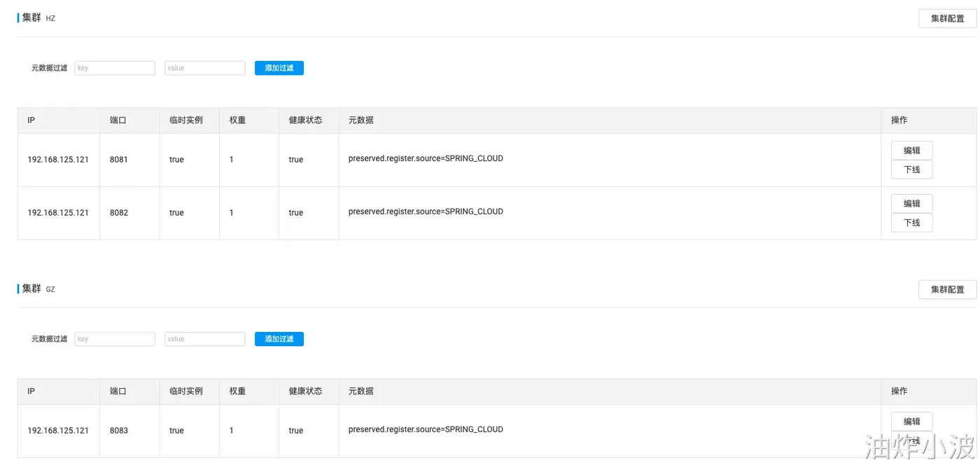Open 集群配置 for the HZ cluster

click(x=947, y=19)
